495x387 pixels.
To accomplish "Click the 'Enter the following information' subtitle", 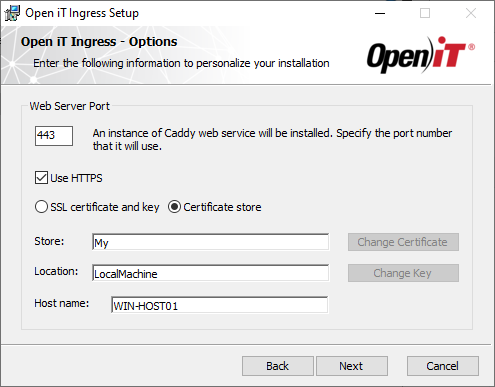I will (181, 63).
